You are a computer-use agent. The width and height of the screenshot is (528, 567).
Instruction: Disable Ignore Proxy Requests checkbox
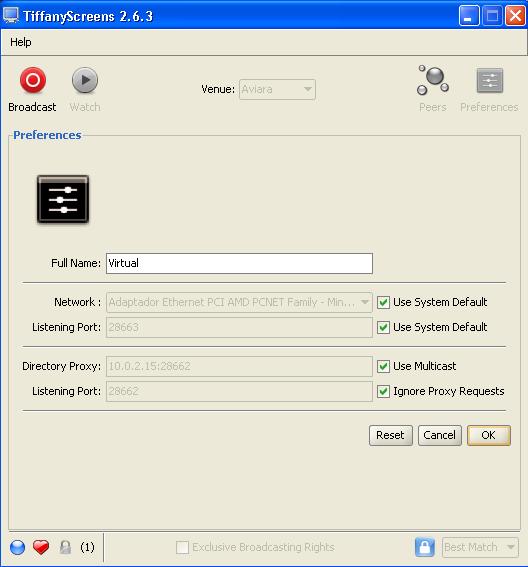[383, 391]
